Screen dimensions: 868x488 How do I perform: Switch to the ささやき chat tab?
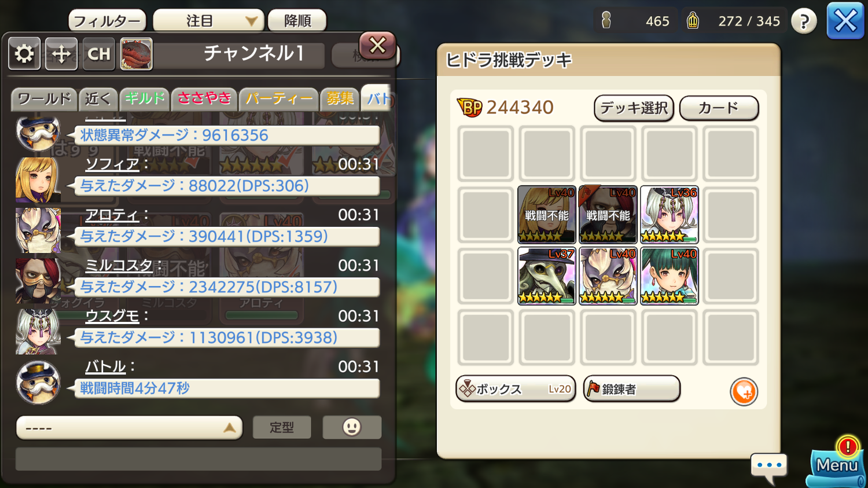click(204, 99)
